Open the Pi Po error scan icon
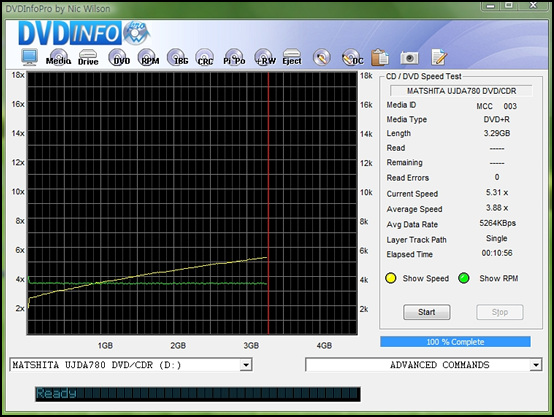The width and height of the screenshot is (554, 417). click(234, 58)
